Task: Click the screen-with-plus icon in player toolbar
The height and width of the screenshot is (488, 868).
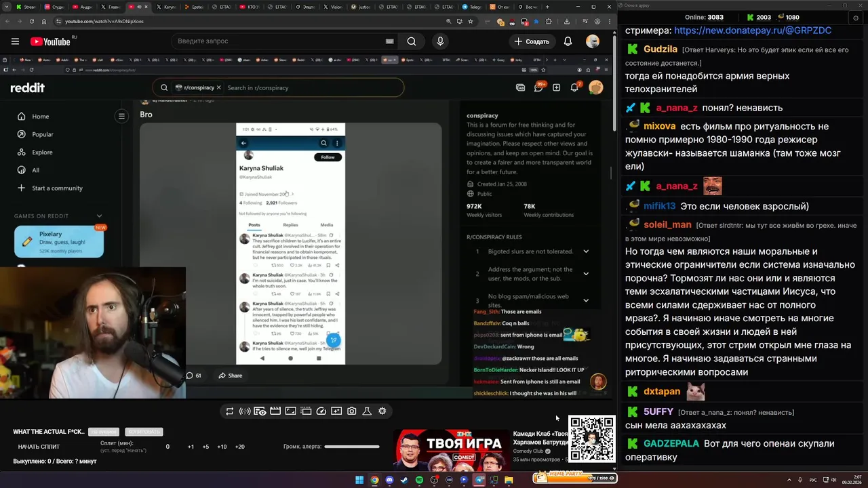Action: [x=336, y=411]
